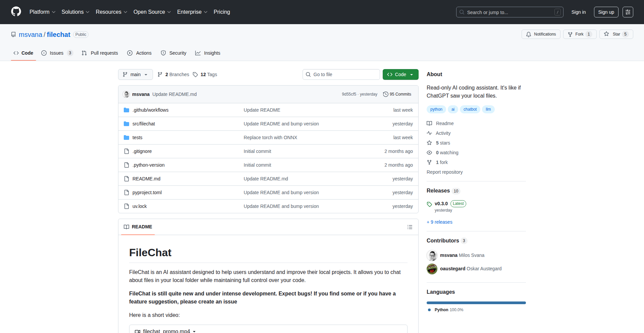Click the Replace torch with ONNX commit message
Viewport: 644px width, 333px height.
tap(270, 137)
